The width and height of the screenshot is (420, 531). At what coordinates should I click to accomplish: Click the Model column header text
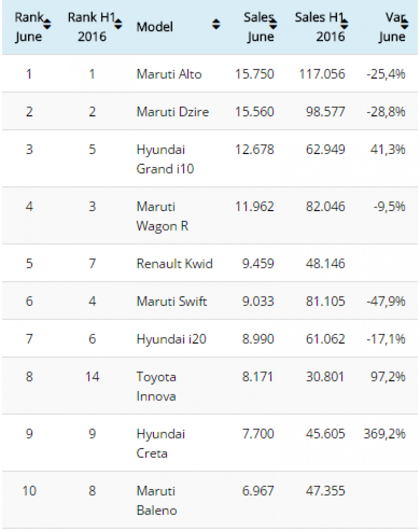point(155,27)
